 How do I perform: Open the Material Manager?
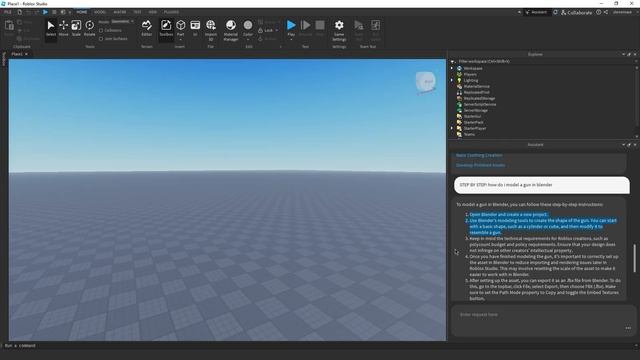pyautogui.click(x=231, y=30)
